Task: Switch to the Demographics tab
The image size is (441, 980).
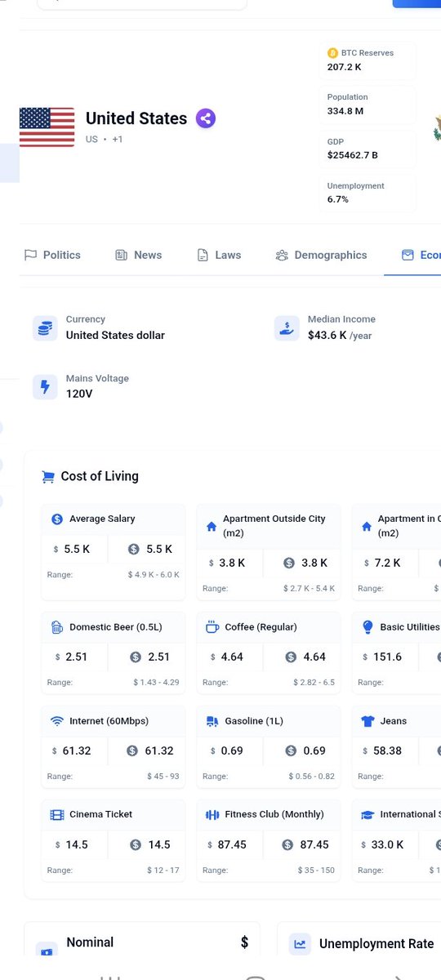Action: point(321,255)
